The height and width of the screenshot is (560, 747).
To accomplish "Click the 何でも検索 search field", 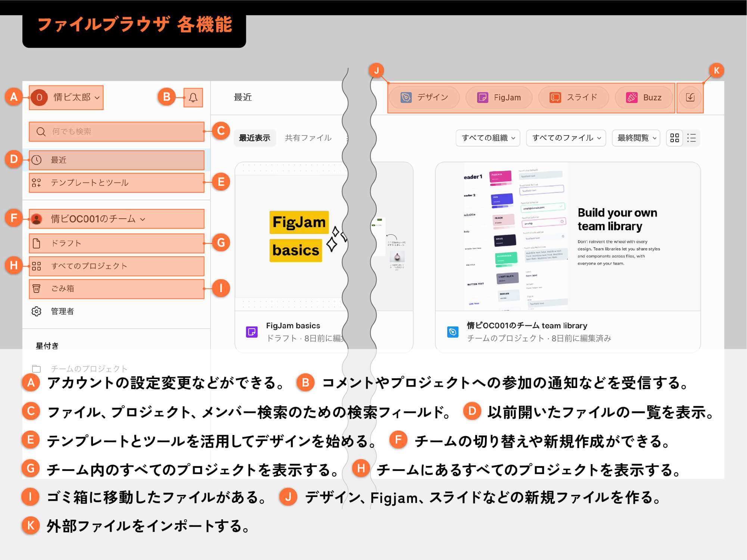I will 116,132.
